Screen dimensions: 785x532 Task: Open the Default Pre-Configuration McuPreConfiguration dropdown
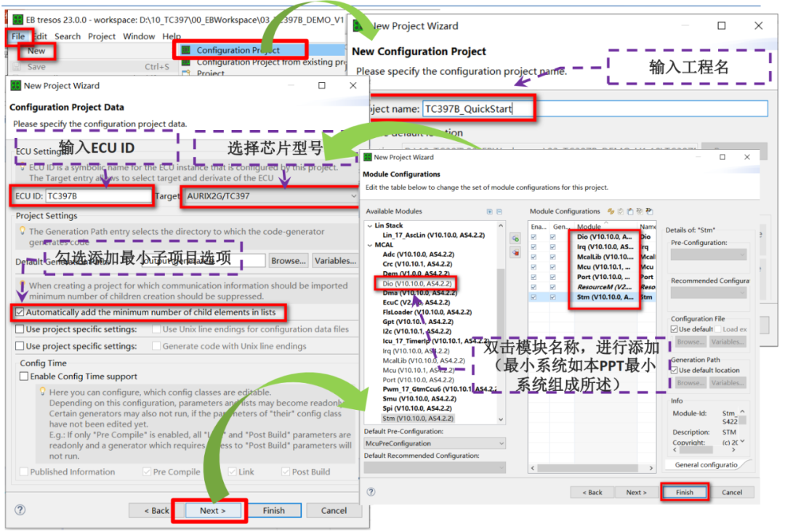coord(435,443)
